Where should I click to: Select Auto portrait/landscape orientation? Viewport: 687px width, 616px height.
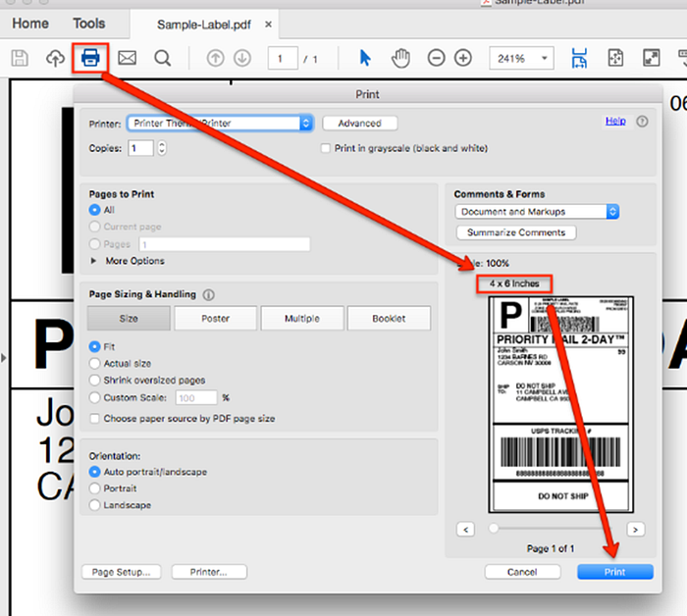tap(94, 472)
